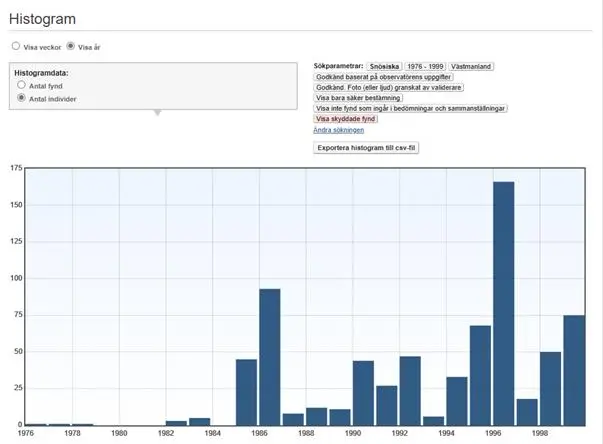
Task: Click the '1976 - 1999' period tag
Action: [x=424, y=66]
